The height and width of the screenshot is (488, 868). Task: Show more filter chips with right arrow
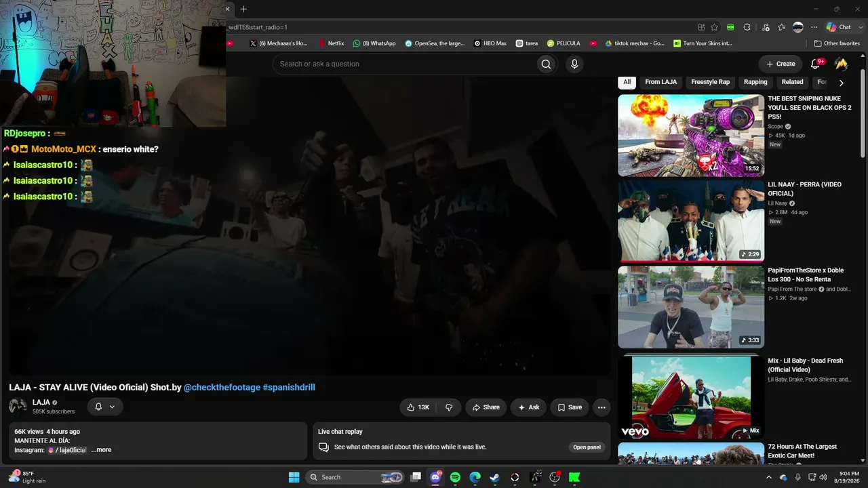[841, 83]
